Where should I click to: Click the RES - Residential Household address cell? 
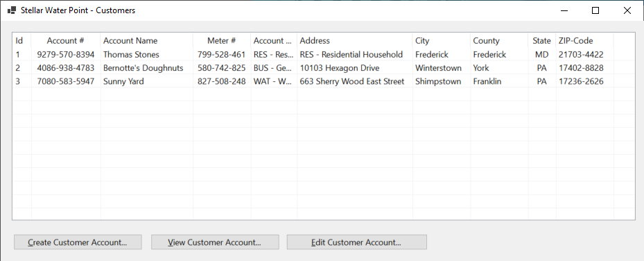coord(351,54)
